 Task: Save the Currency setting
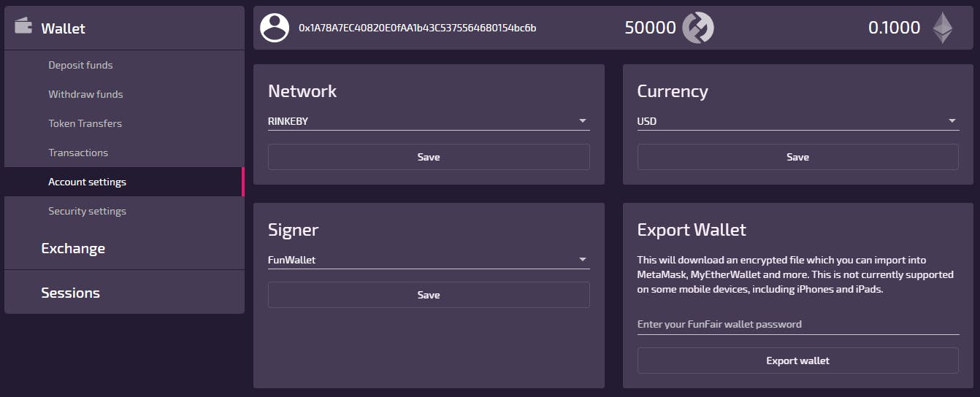(x=797, y=157)
